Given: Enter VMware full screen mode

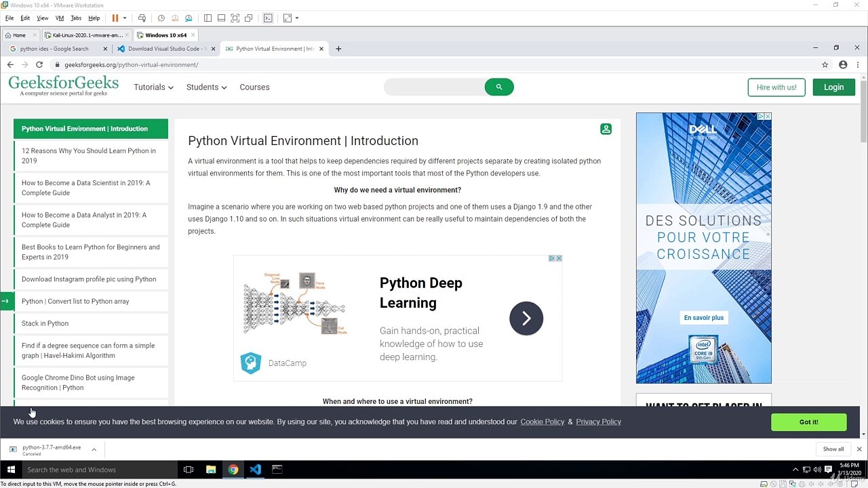Looking at the screenshot, I should point(235,18).
